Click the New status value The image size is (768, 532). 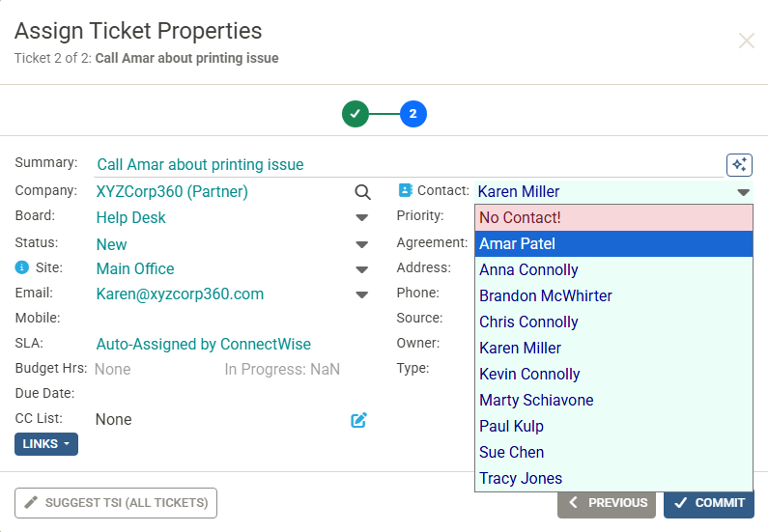coord(111,244)
